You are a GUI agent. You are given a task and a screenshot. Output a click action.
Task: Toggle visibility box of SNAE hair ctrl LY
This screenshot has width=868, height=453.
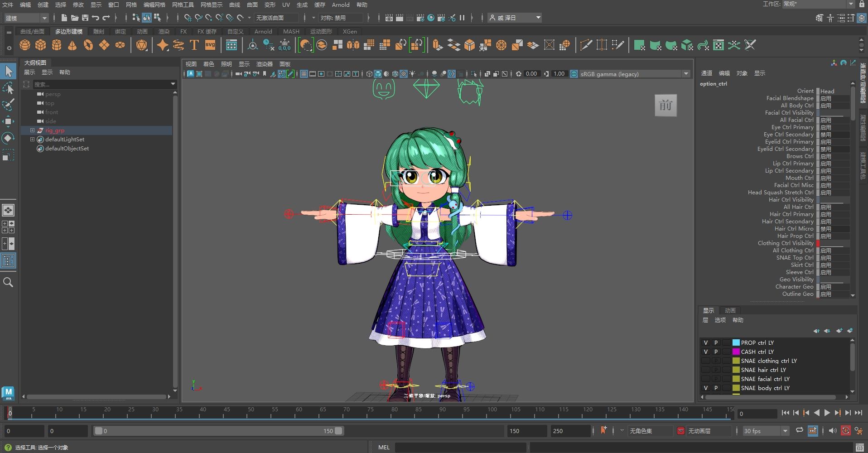click(705, 370)
